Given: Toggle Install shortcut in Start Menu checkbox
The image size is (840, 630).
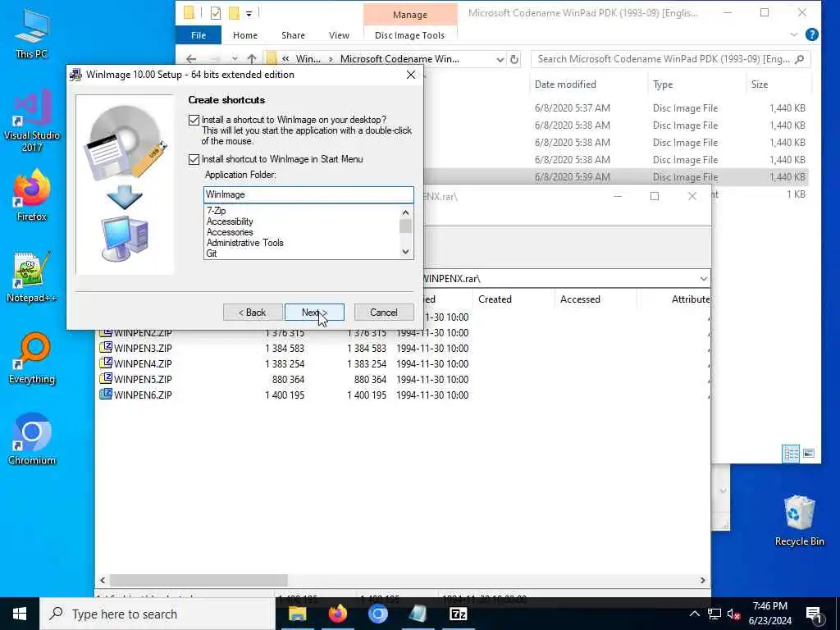Looking at the screenshot, I should (194, 159).
